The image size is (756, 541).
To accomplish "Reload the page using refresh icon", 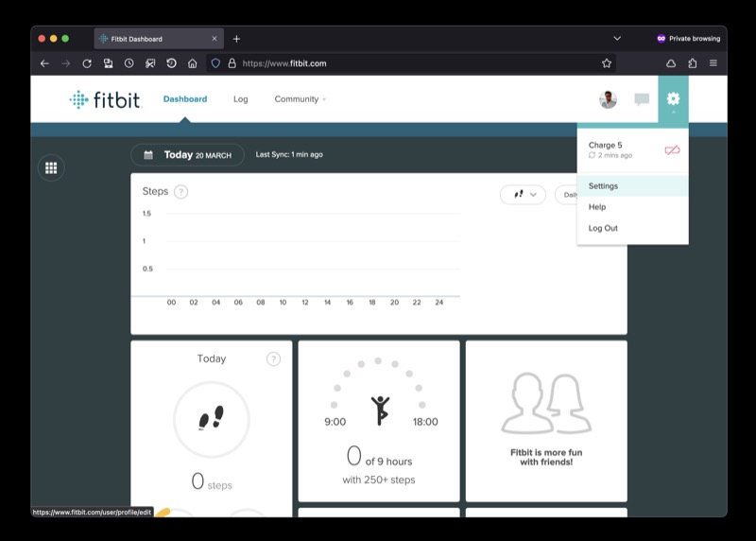I will 86,63.
